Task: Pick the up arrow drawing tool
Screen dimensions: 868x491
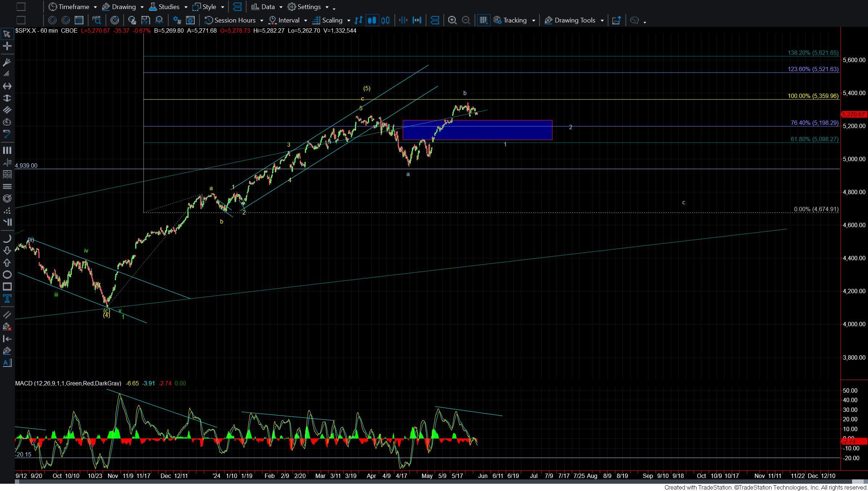Action: coord(7,263)
